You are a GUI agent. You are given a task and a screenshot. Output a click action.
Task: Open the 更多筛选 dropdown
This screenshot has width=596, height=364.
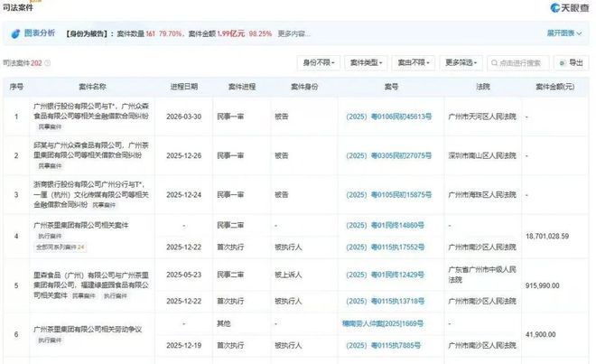(463, 63)
